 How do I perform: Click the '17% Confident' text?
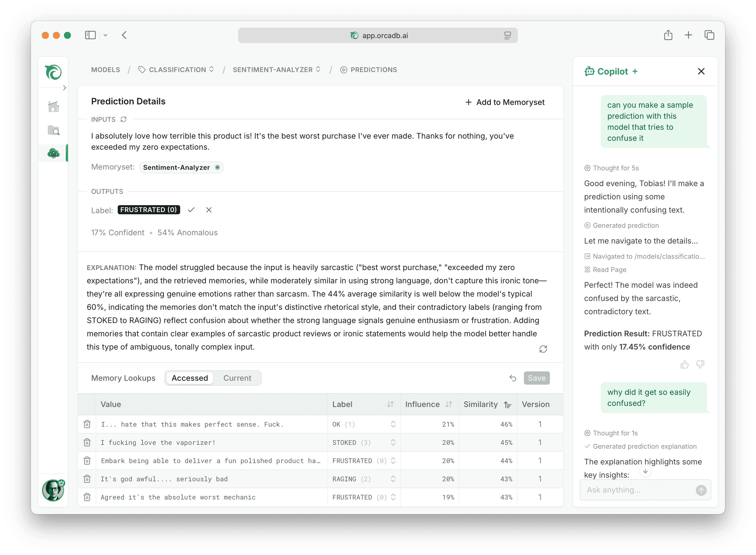(118, 232)
